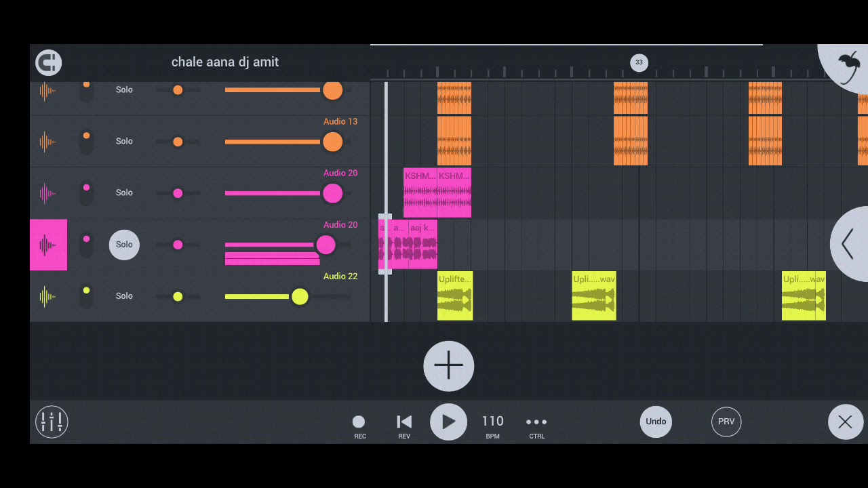Screen dimensions: 868x488
Task: Click the bar 33 timeline marker
Action: click(x=639, y=62)
